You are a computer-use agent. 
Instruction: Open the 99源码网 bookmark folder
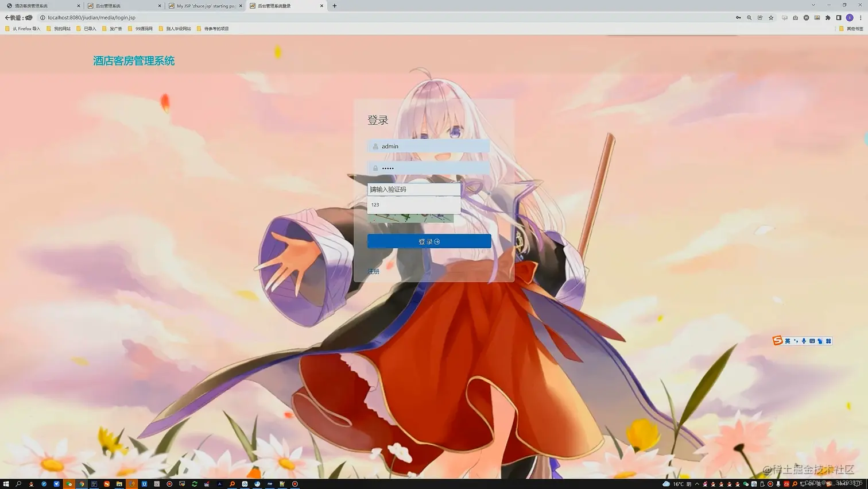coord(141,29)
